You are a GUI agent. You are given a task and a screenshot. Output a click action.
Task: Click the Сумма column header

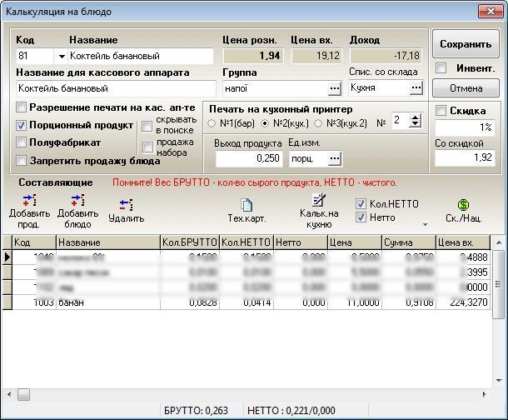pyautogui.click(x=409, y=242)
